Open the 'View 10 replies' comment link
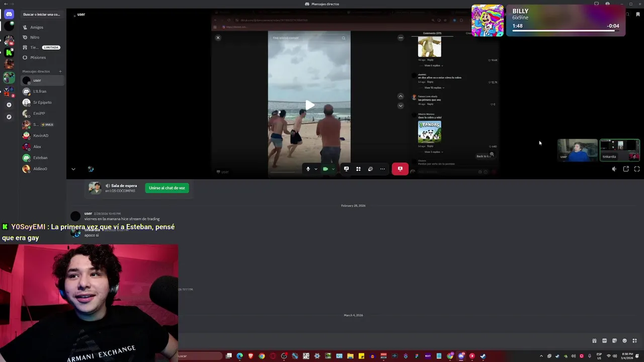Viewport: 644px width, 362px height. pos(435,87)
